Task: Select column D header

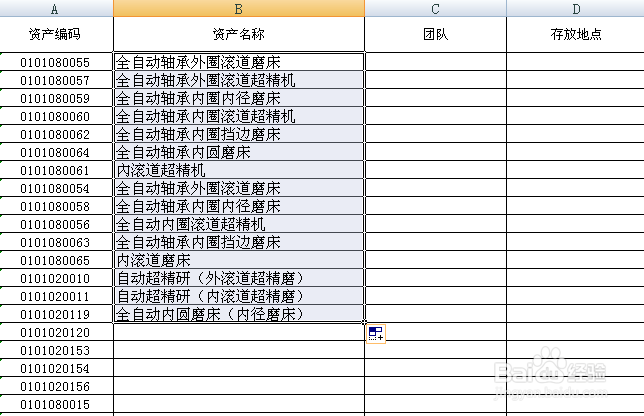Action: click(575, 8)
